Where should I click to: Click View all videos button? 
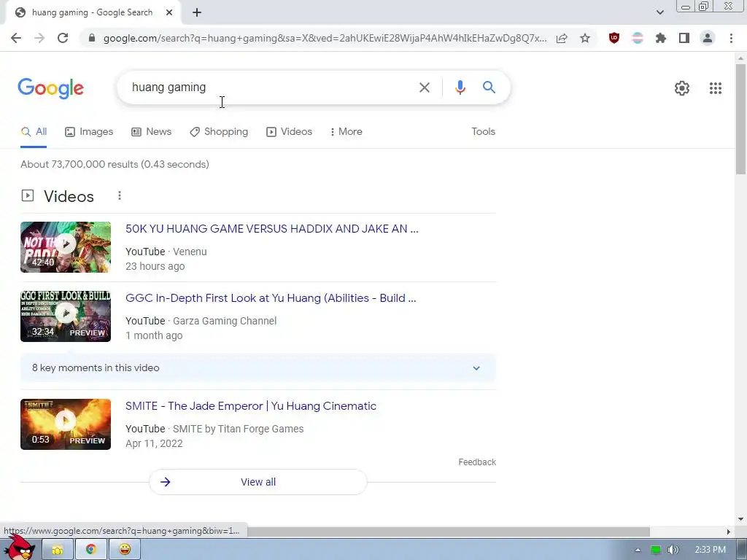click(x=258, y=482)
